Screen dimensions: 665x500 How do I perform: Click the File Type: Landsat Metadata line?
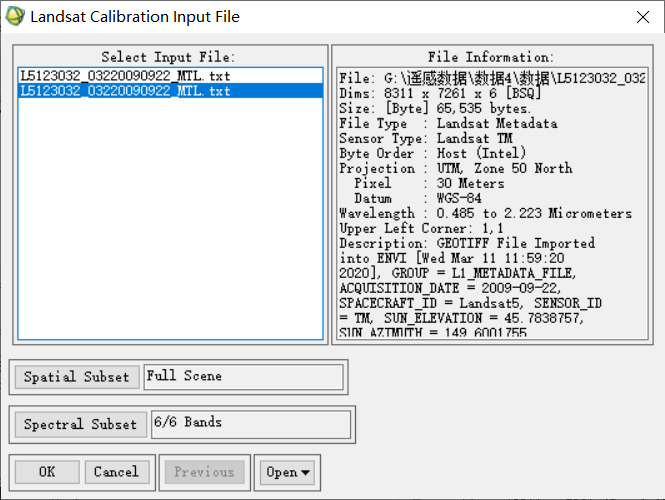(448, 123)
